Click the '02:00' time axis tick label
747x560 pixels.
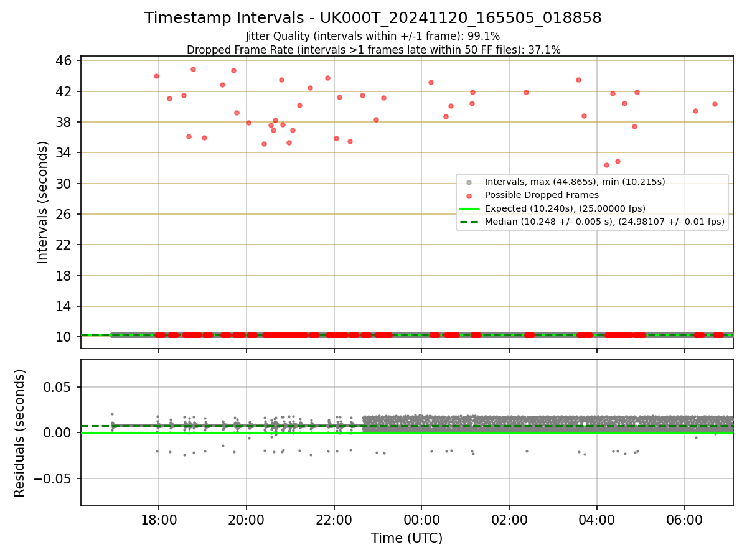[509, 520]
